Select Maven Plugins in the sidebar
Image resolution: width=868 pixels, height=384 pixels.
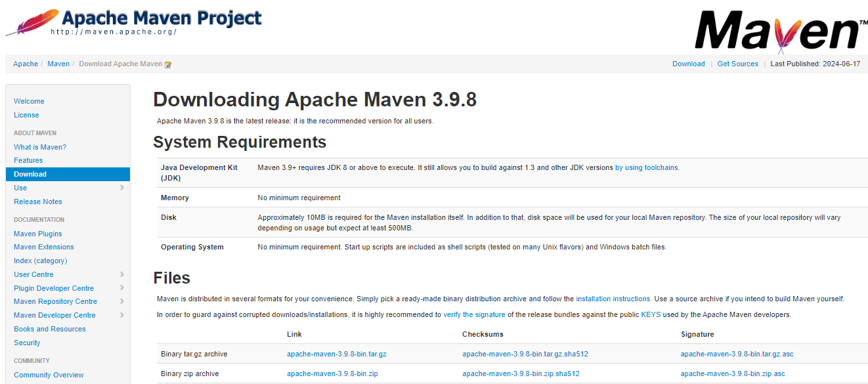click(37, 234)
